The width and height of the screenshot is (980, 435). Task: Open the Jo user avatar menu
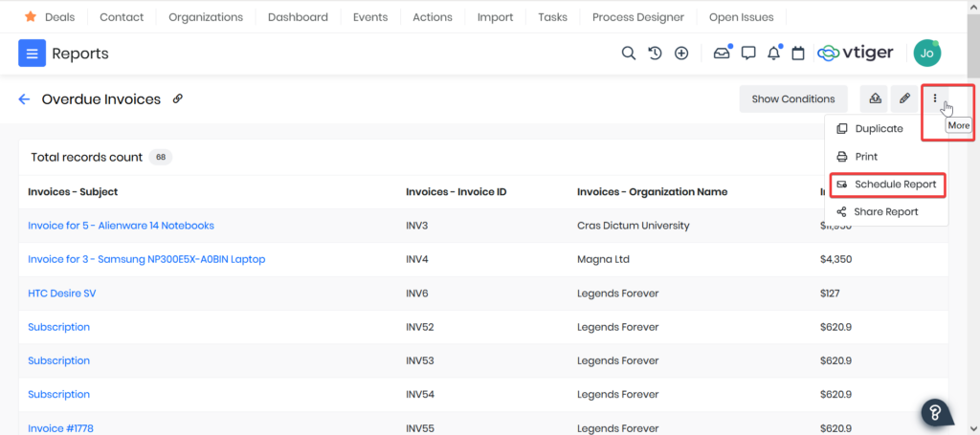(926, 54)
